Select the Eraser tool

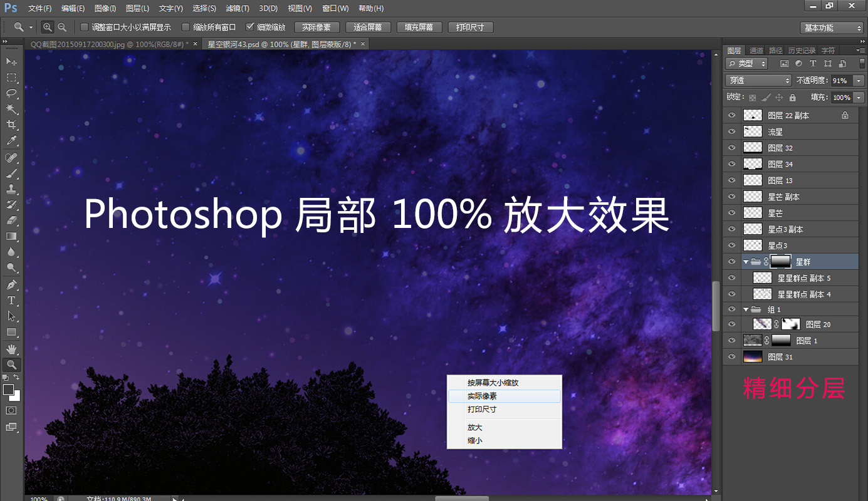coord(11,220)
